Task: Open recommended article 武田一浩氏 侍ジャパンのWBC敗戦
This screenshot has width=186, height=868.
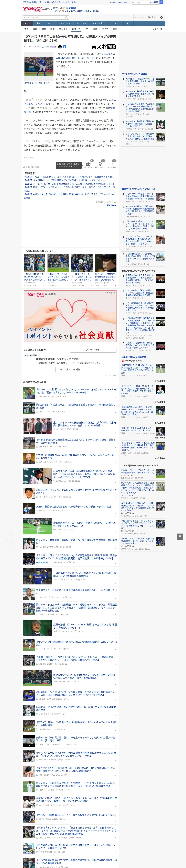Action: tap(85, 626)
